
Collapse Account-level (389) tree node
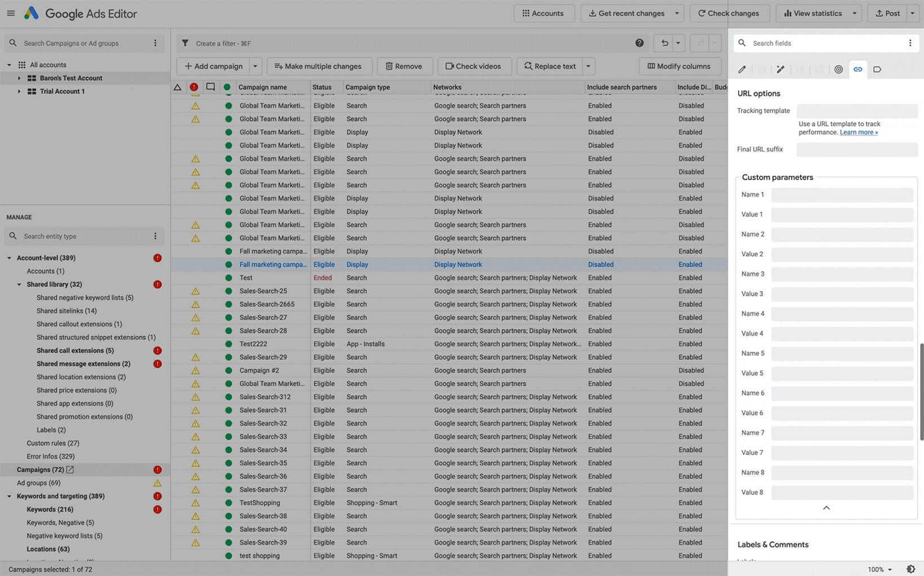click(9, 258)
